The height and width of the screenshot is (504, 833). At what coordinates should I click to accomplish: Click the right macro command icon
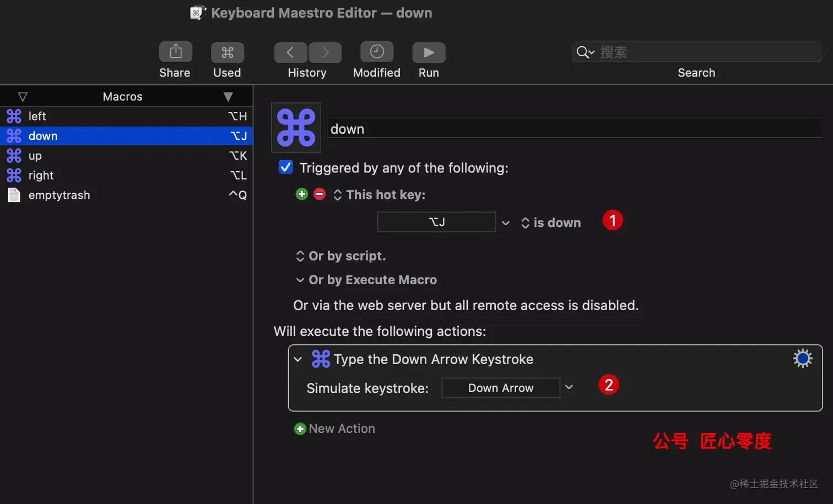coord(14,175)
